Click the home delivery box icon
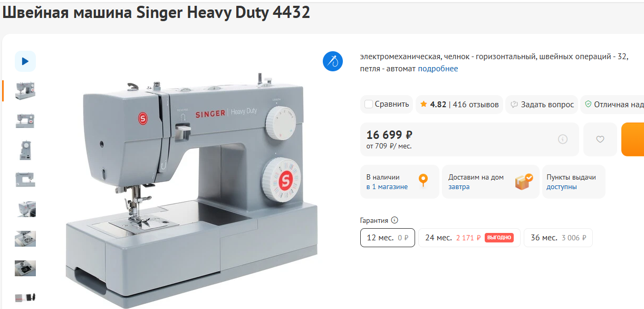Viewport: 644px width, 309px height. click(x=524, y=182)
